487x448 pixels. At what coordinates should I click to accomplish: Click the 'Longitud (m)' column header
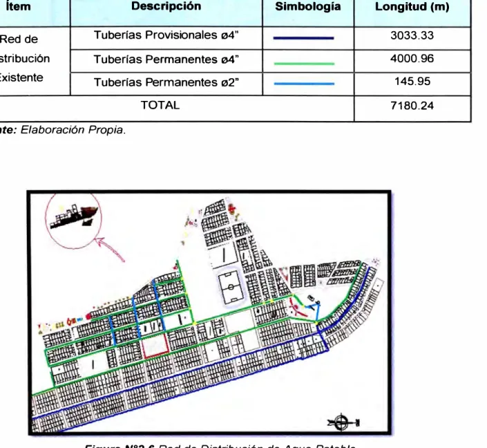click(412, 6)
